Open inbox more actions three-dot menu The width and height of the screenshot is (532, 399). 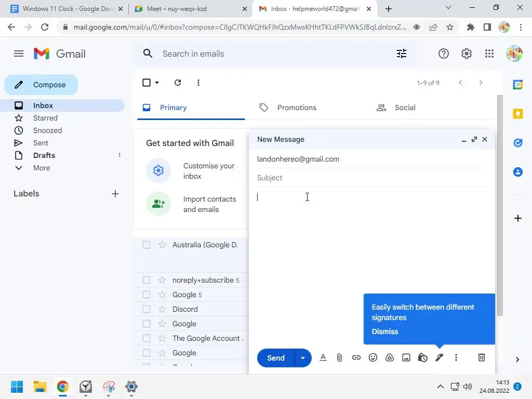pos(198,83)
